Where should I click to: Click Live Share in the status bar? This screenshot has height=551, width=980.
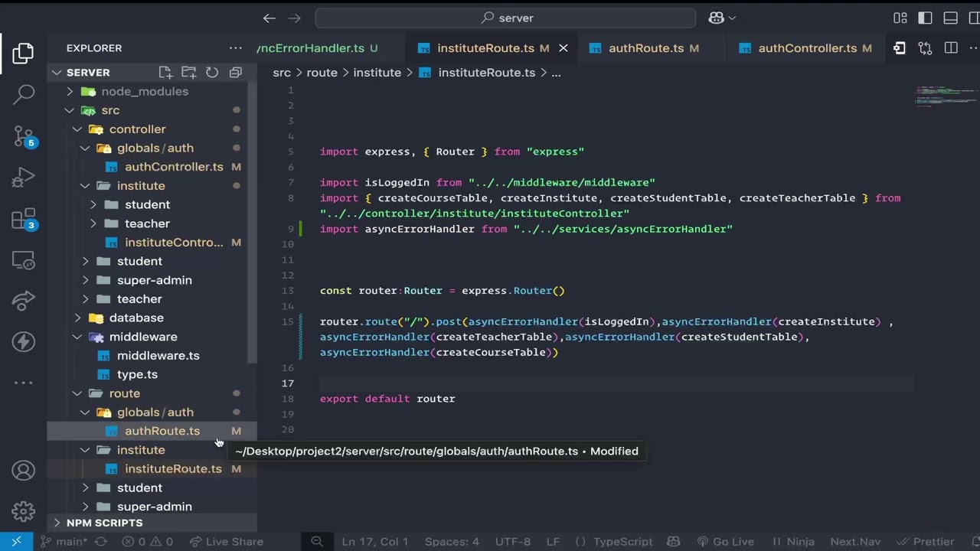coord(227,541)
